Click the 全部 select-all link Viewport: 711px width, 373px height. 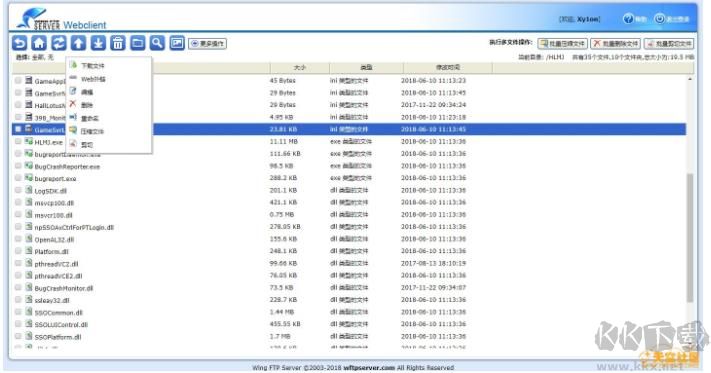tap(38, 57)
